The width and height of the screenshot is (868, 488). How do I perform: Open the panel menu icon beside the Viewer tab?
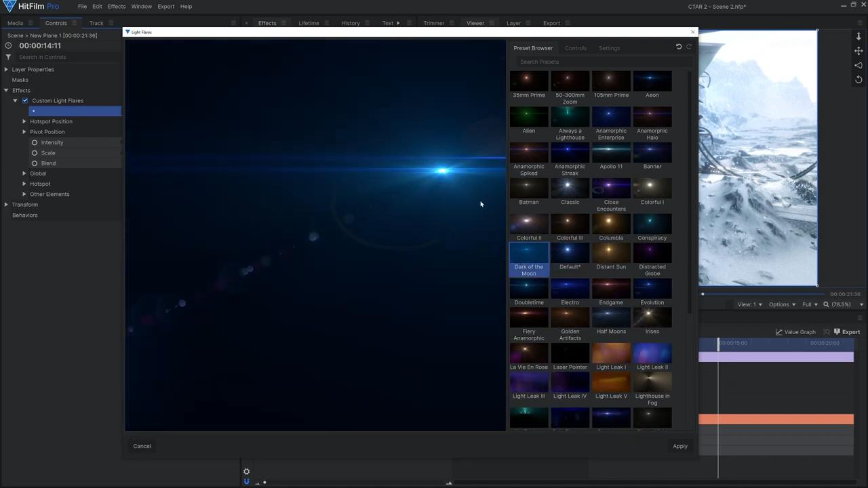click(x=493, y=23)
